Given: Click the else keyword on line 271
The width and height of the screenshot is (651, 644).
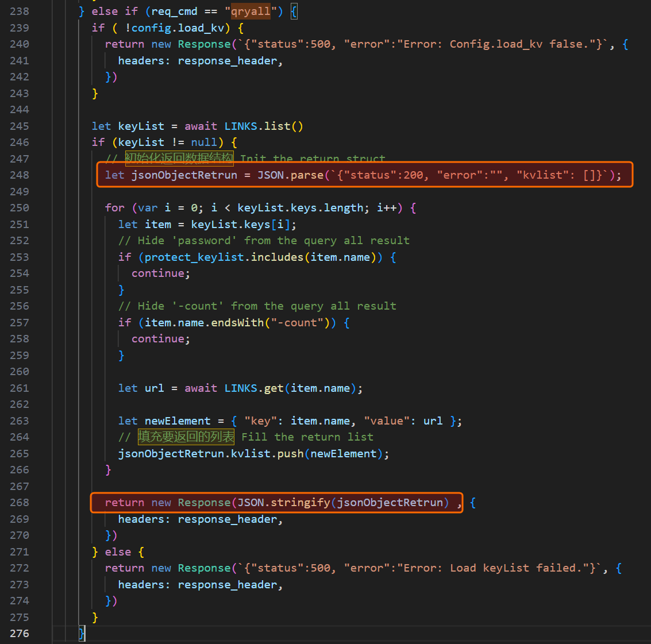Looking at the screenshot, I should (x=118, y=552).
